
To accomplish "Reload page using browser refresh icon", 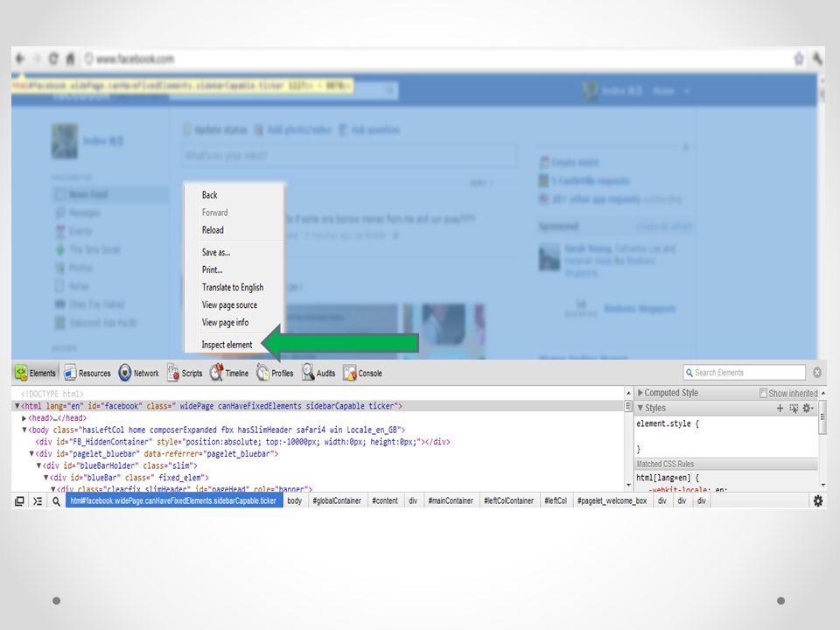I will (x=53, y=59).
